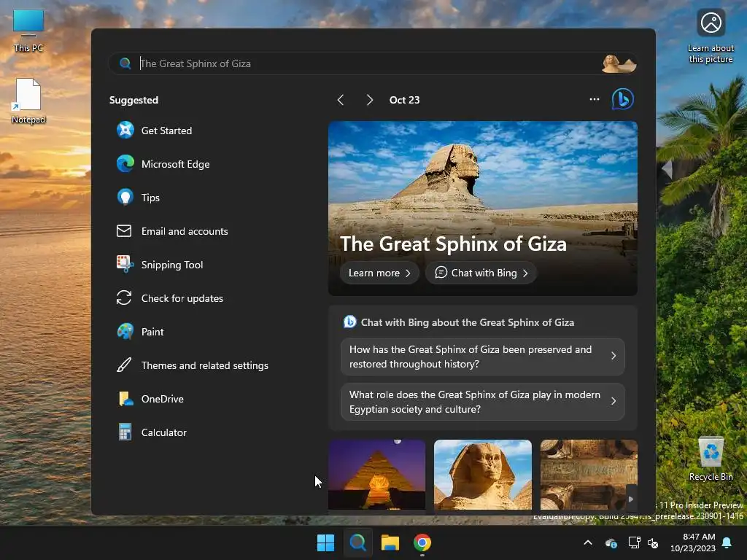747x560 pixels.
Task: Click the Oct 23 date label
Action: (404, 100)
